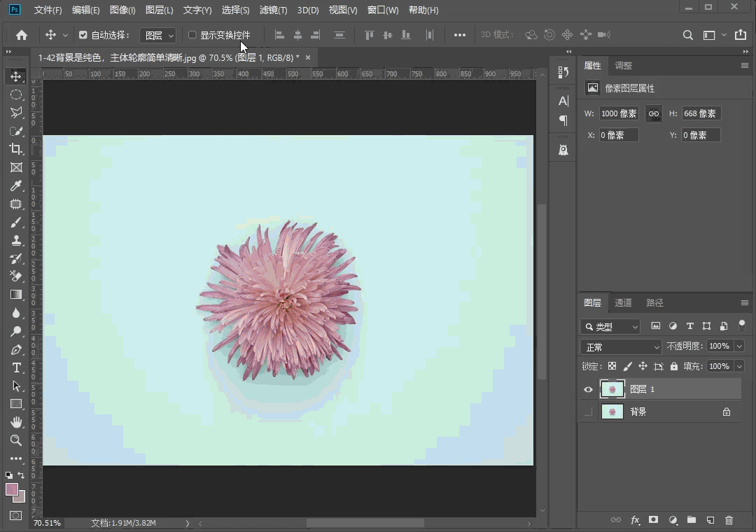Select the Hand tool
The height and width of the screenshot is (532, 756).
click(16, 422)
